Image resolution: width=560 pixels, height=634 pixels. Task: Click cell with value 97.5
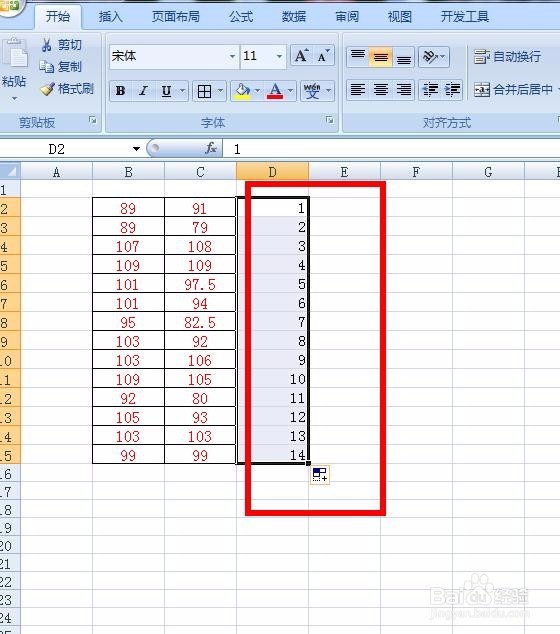[x=200, y=284]
